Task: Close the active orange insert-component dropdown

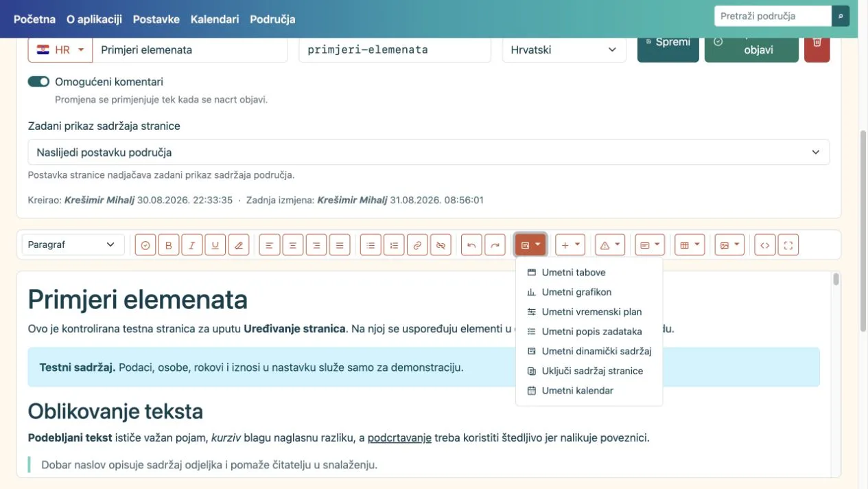Action: point(530,245)
